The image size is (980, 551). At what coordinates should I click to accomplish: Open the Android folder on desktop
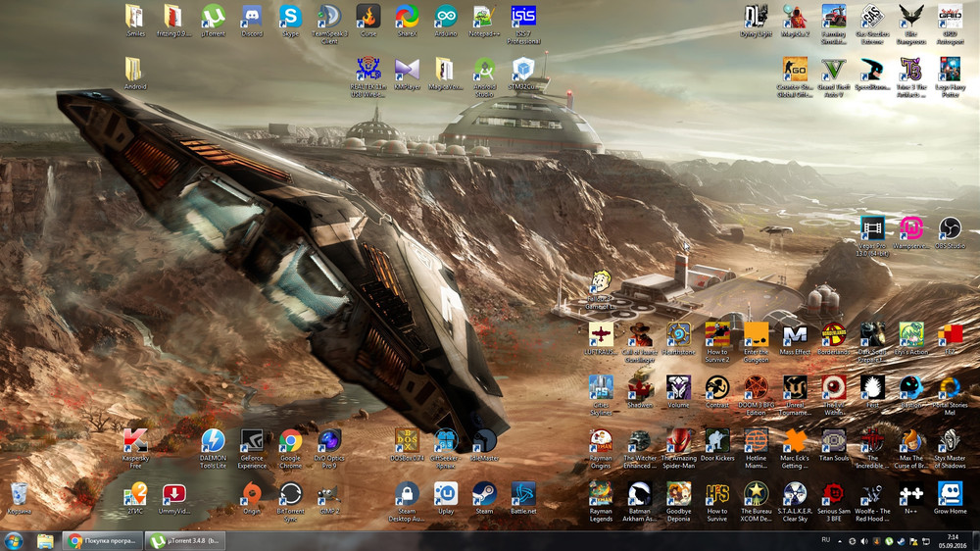pyautogui.click(x=135, y=71)
